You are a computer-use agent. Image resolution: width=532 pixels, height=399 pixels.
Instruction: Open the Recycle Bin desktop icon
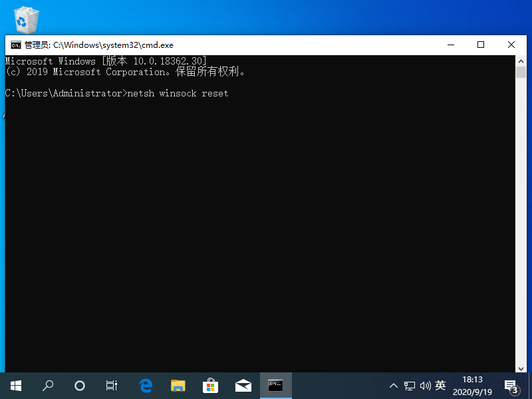pyautogui.click(x=26, y=19)
